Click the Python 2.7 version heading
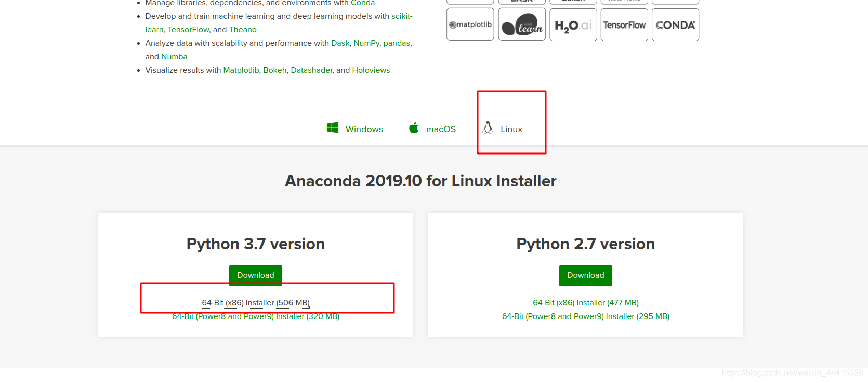The image size is (868, 382). point(586,244)
